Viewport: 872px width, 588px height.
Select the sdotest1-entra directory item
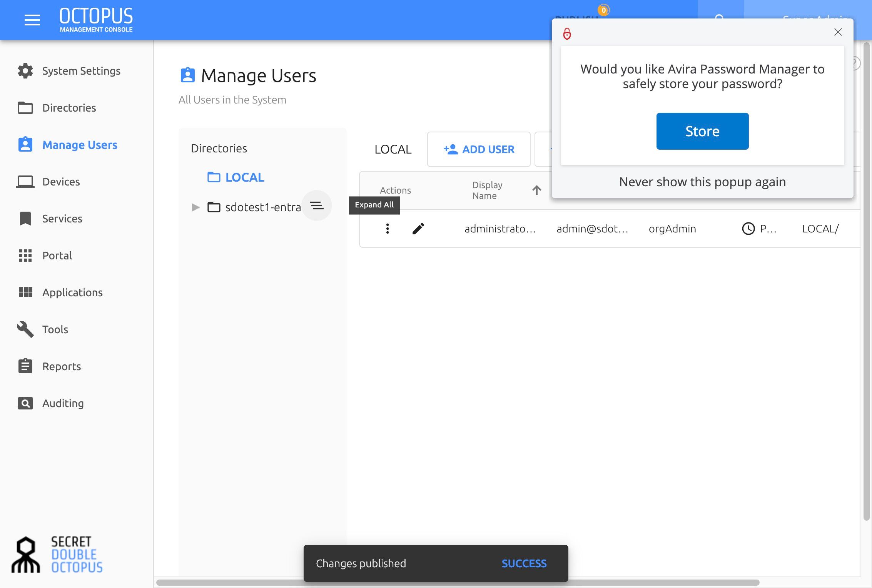pyautogui.click(x=254, y=207)
